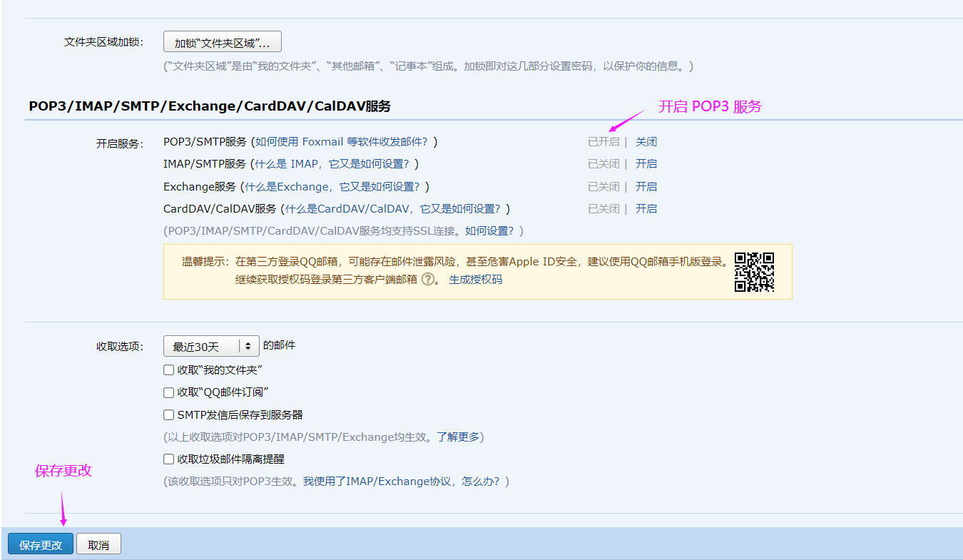
Task: Click the 开启服务: label
Action: pos(120,143)
